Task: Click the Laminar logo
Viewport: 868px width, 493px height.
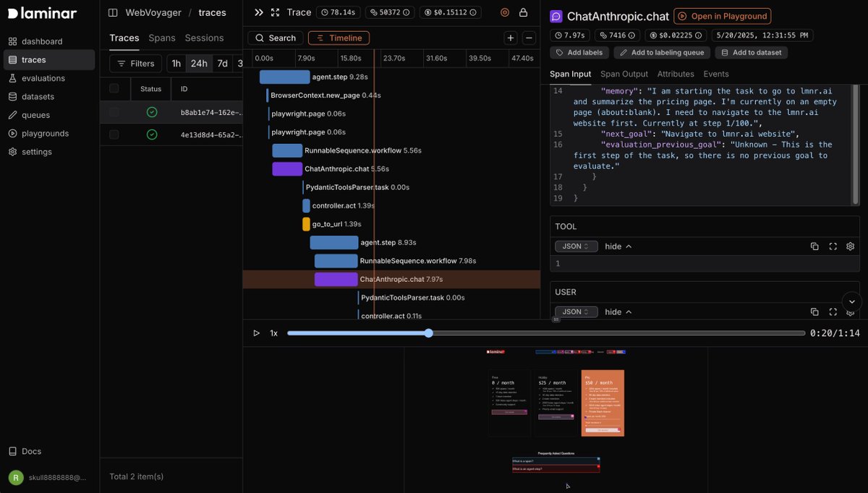Action: click(42, 13)
